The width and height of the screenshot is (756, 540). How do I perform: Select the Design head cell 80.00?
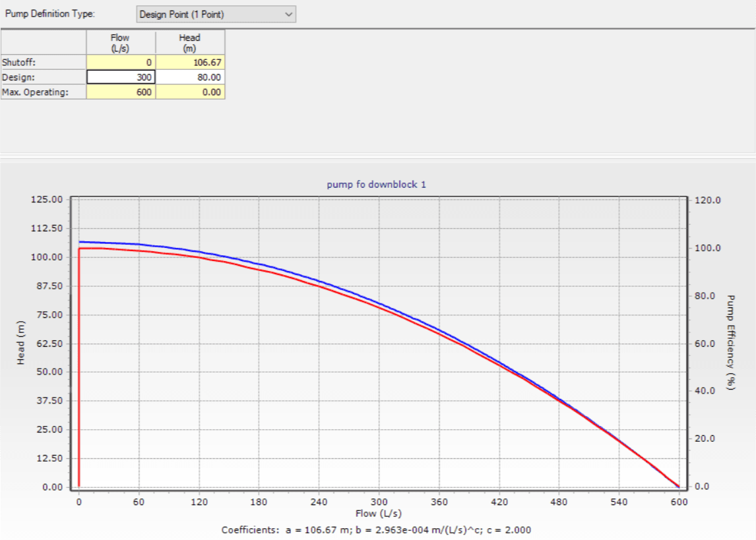click(x=190, y=77)
